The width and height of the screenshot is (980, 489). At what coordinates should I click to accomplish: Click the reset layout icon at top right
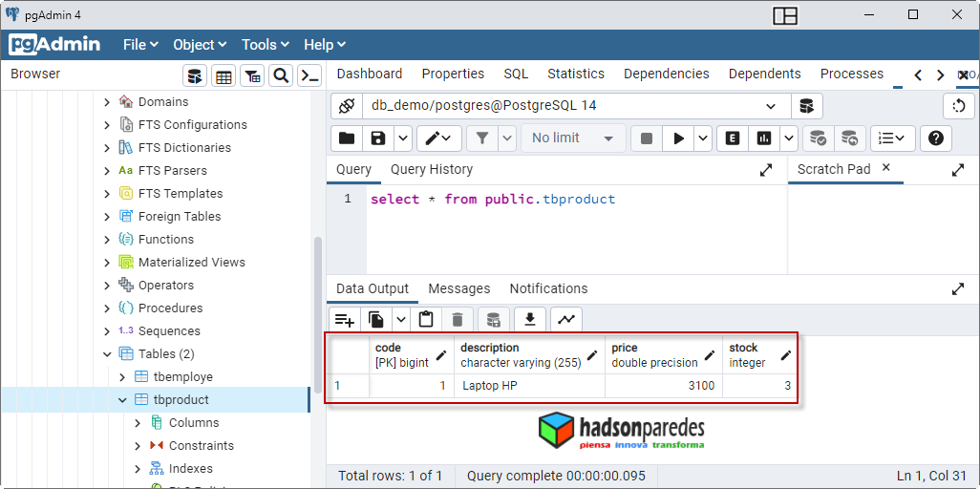(x=959, y=106)
